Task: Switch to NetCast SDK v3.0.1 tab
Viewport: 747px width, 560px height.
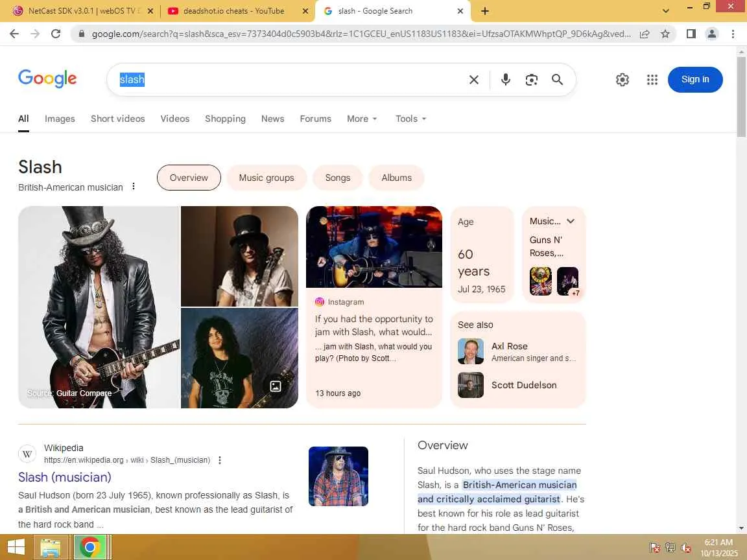Action: click(84, 11)
